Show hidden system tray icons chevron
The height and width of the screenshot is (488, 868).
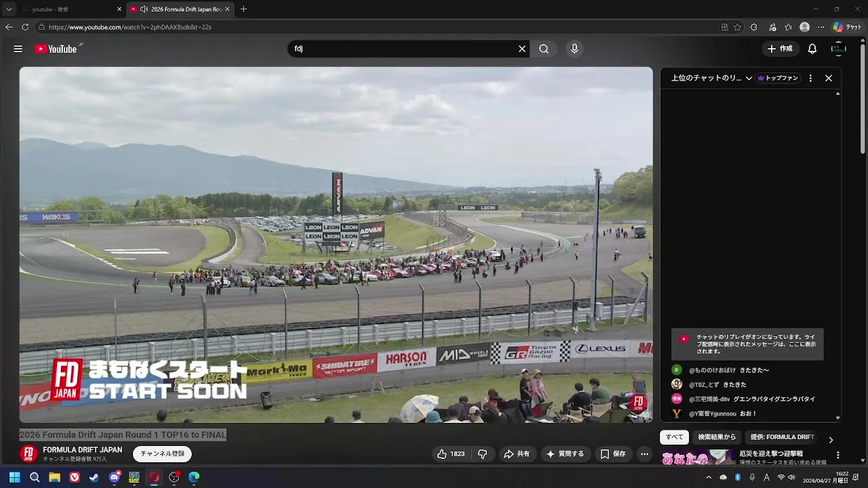click(x=709, y=477)
